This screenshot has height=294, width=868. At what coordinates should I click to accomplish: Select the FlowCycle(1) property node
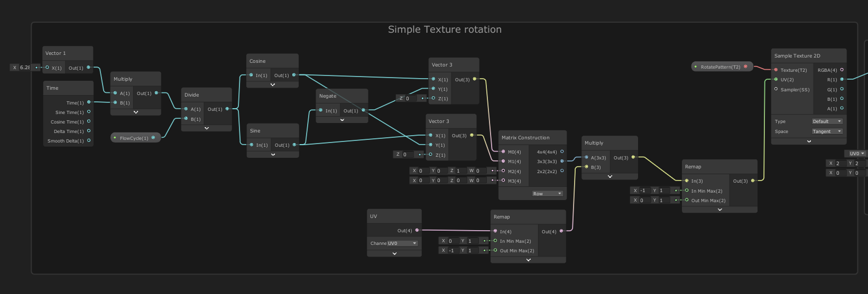(136, 138)
